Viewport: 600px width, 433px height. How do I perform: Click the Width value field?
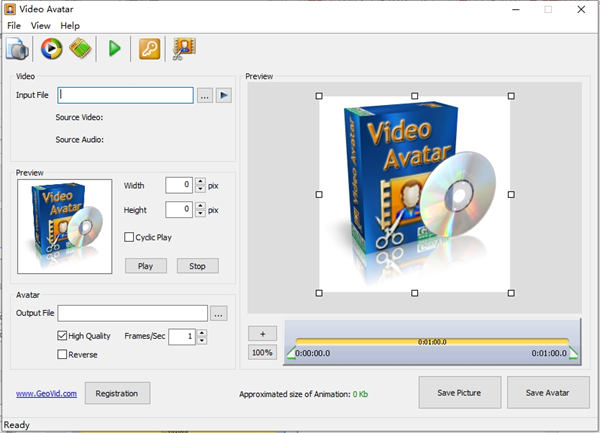[179, 186]
